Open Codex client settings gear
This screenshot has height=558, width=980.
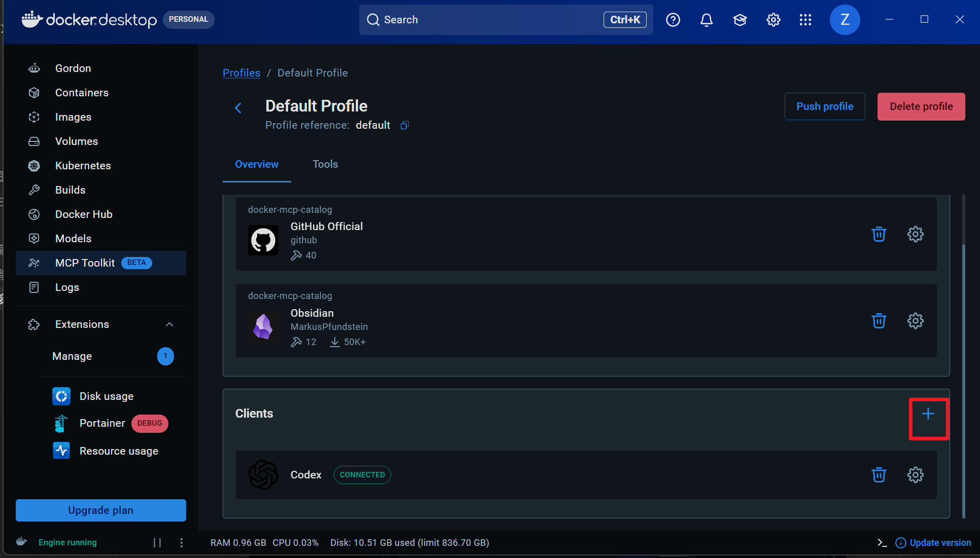click(916, 475)
